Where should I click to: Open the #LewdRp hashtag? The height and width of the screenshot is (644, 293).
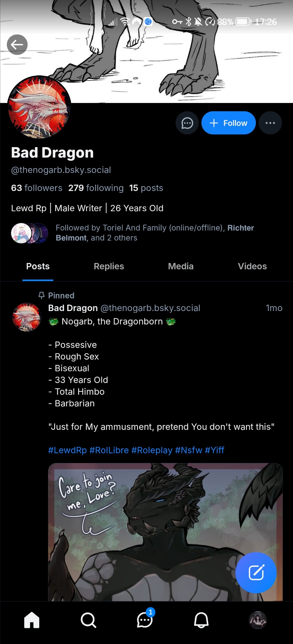click(x=67, y=450)
